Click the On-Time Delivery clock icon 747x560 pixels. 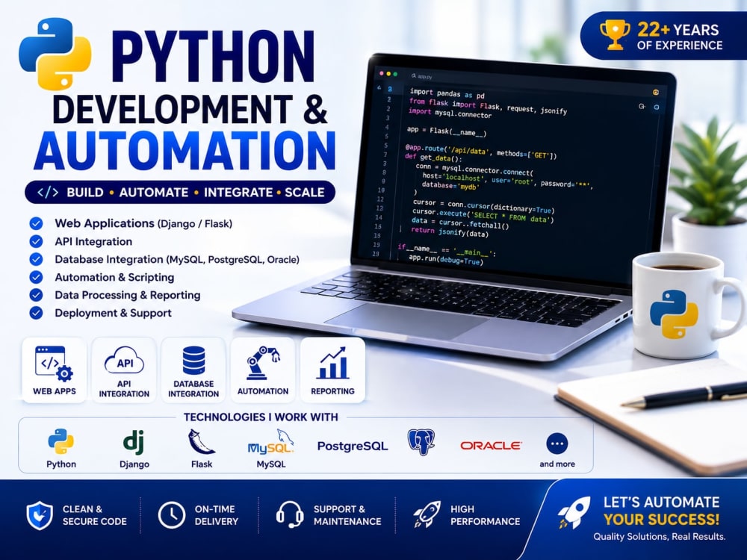172,514
